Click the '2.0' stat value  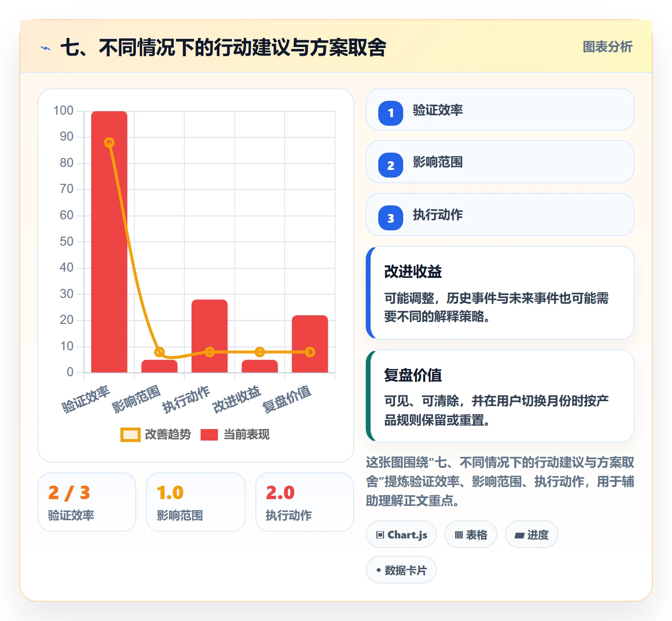tap(280, 493)
